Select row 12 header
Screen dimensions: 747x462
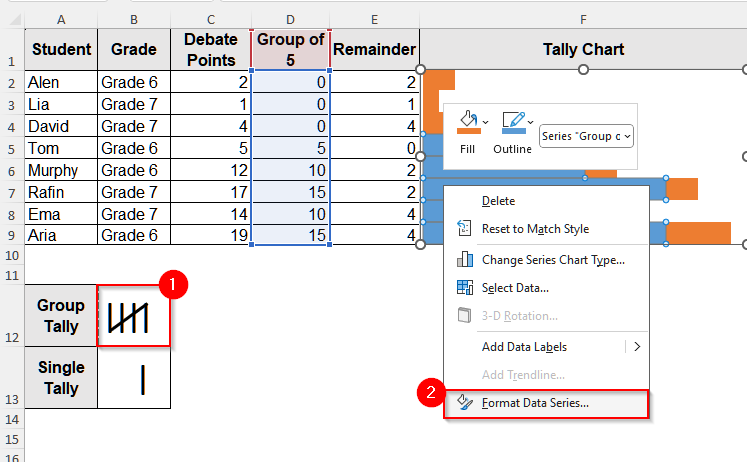12,316
